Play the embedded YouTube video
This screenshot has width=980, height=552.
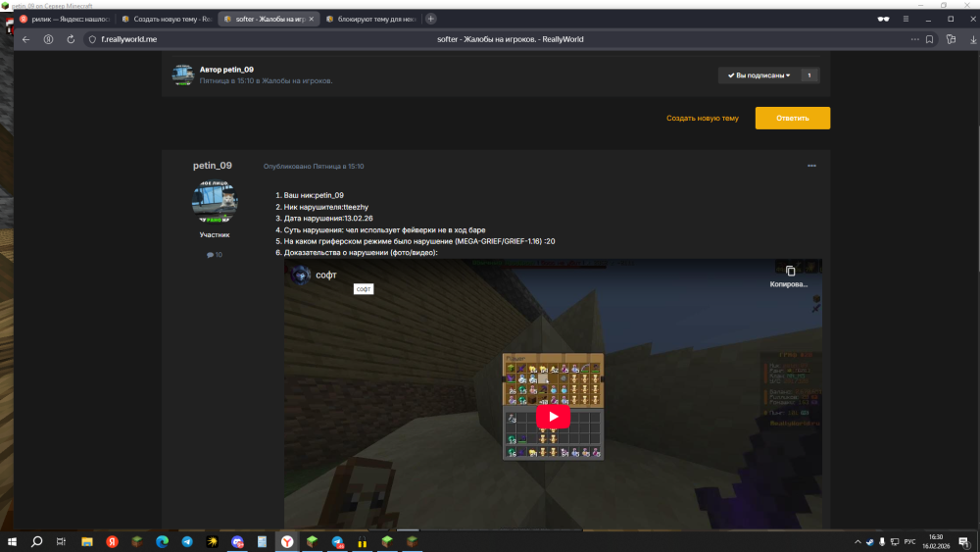pyautogui.click(x=553, y=417)
